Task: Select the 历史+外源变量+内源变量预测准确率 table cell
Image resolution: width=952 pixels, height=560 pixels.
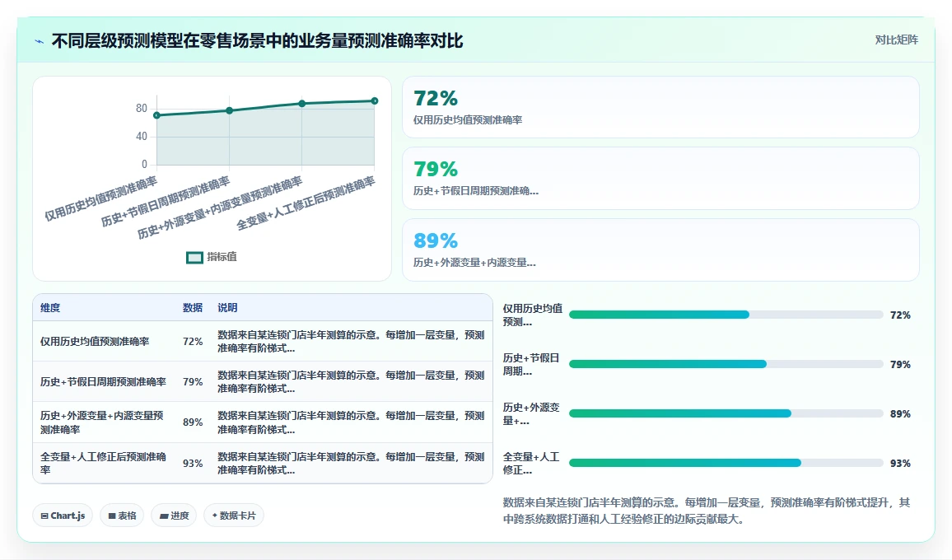Action: click(105, 422)
